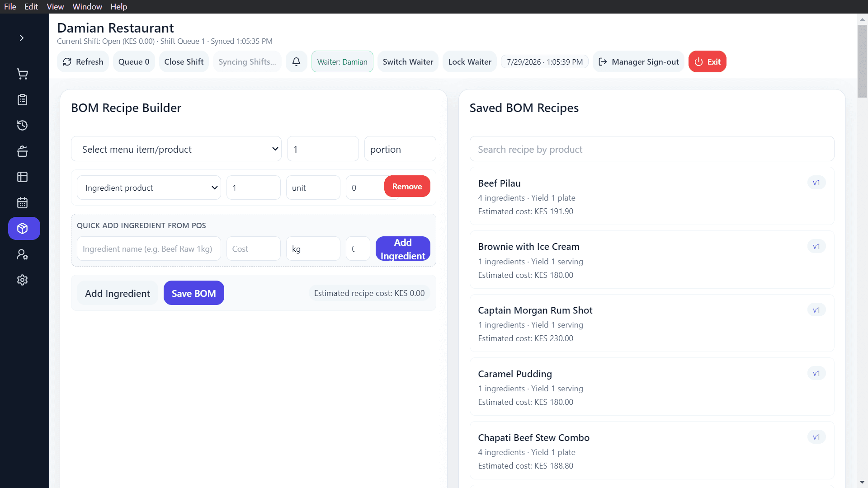Open the kitchen pot sidebar icon
Image resolution: width=868 pixels, height=488 pixels.
[x=23, y=151]
